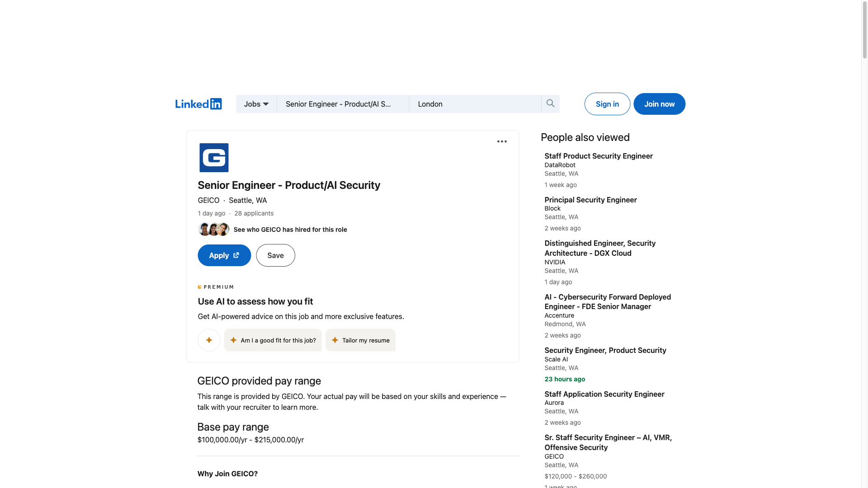The height and width of the screenshot is (488, 868).
Task: Select Tailor my resume
Action: 360,340
